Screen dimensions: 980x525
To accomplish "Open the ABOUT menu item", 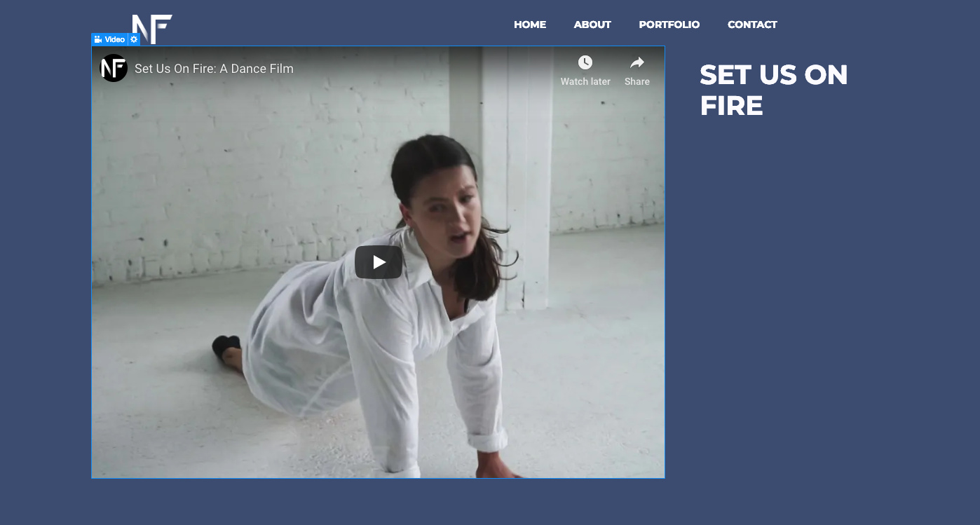I will (x=592, y=25).
